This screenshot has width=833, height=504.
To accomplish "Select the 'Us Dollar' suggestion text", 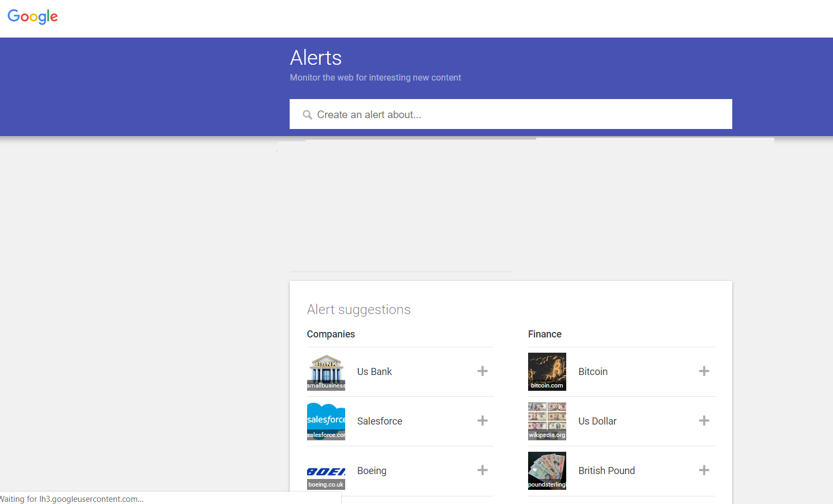I will (x=597, y=421).
